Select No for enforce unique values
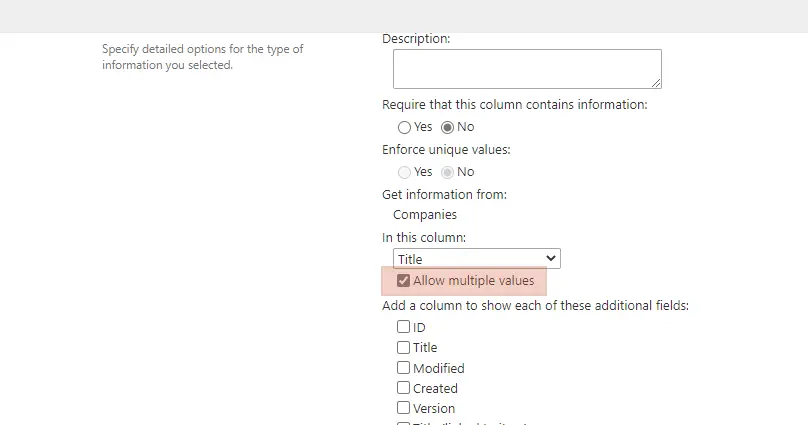Screen dimensions: 808x425 click(447, 172)
